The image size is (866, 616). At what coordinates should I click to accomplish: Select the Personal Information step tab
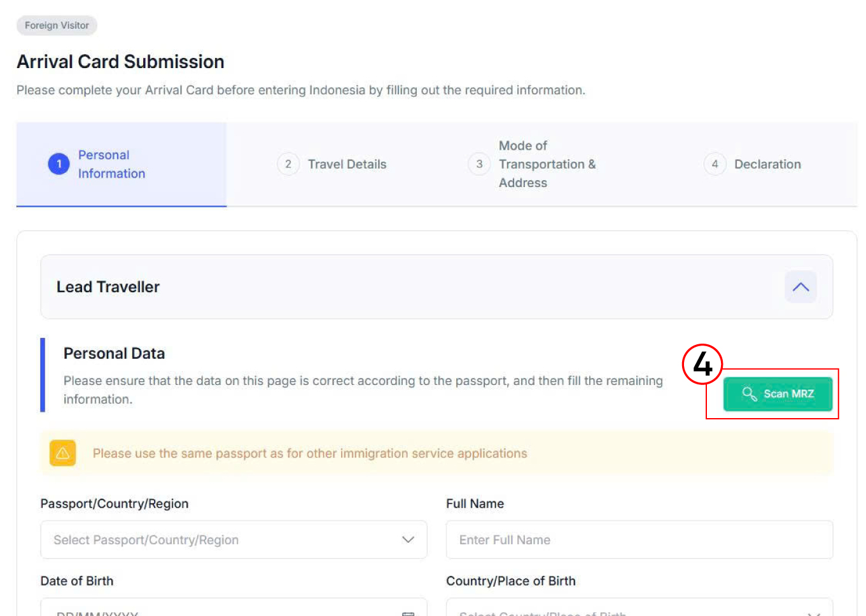111,164
